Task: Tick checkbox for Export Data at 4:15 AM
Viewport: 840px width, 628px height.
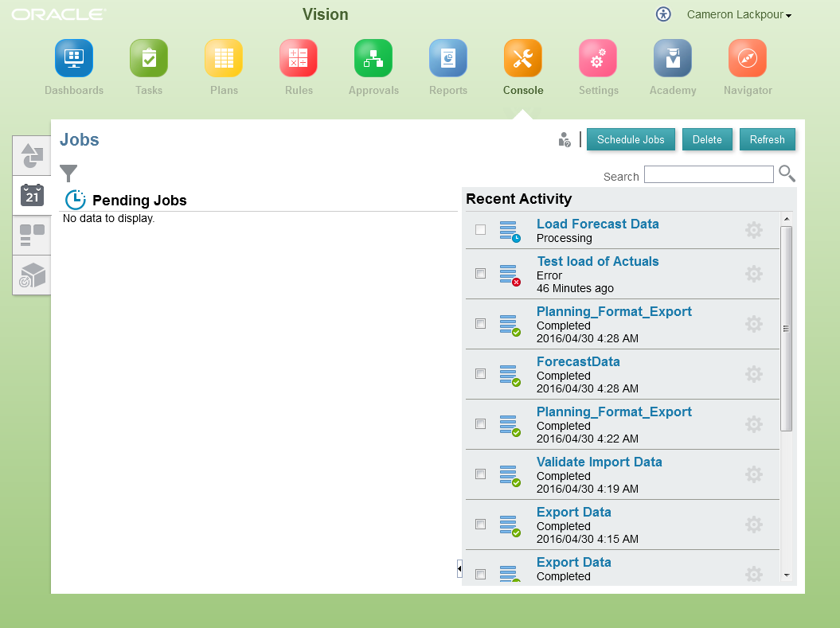Action: tap(481, 525)
